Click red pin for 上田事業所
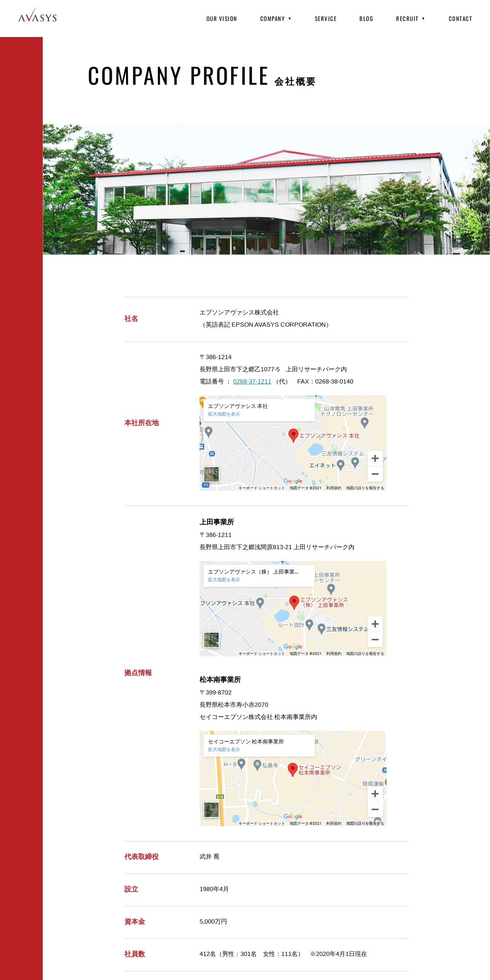The height and width of the screenshot is (980, 490). click(294, 602)
